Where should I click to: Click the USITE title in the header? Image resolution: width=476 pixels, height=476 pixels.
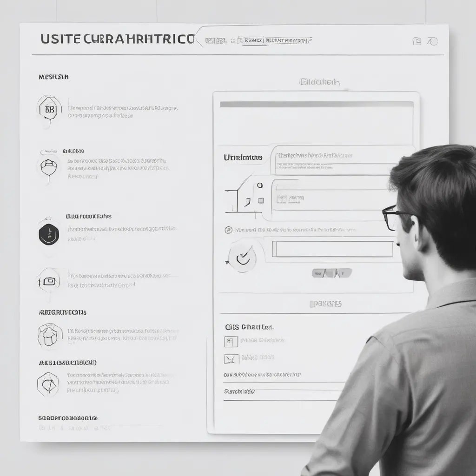point(116,40)
